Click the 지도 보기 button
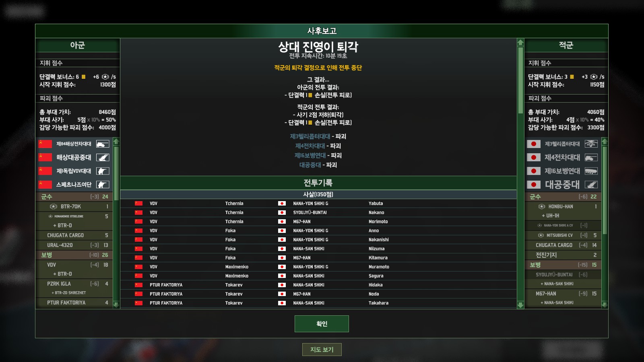 [322, 350]
